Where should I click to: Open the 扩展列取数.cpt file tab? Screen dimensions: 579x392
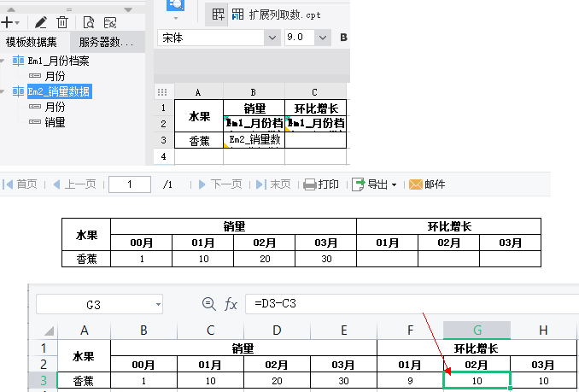[277, 15]
